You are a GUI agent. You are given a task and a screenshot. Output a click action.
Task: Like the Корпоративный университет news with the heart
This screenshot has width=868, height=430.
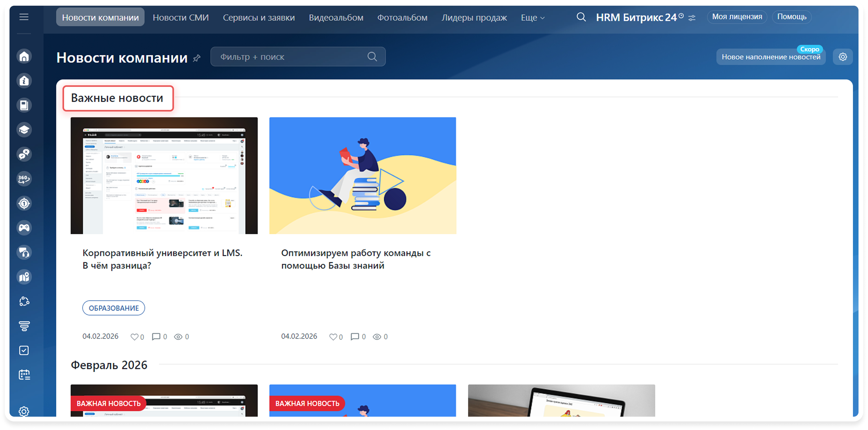134,337
